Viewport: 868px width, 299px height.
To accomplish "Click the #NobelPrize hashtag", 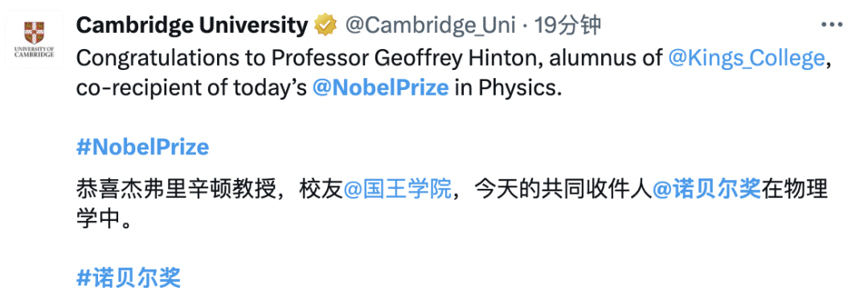I will [142, 147].
